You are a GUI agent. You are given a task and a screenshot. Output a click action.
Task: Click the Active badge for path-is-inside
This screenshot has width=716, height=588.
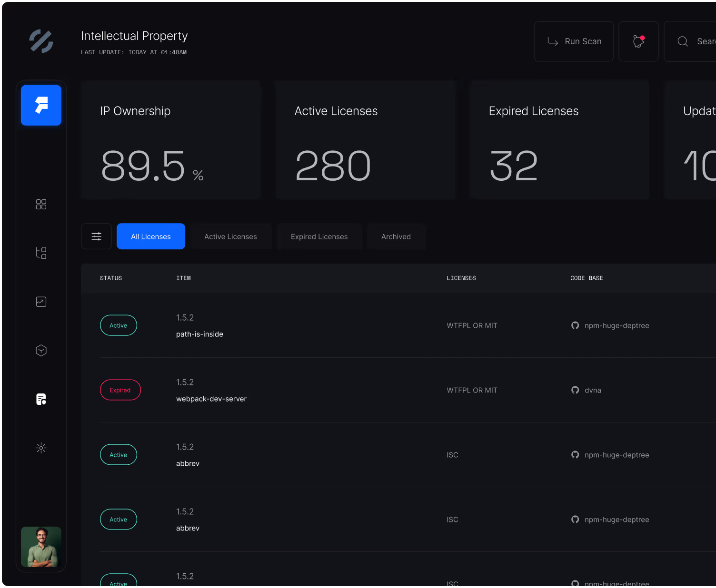(119, 325)
